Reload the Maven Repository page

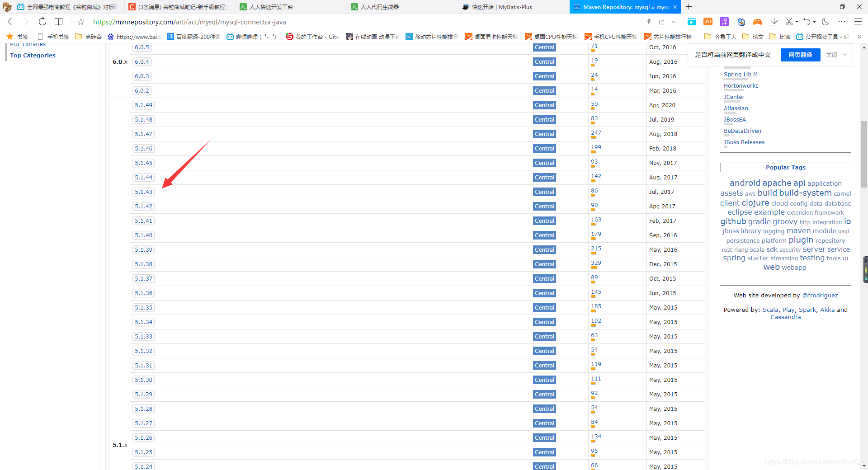pyautogui.click(x=42, y=22)
